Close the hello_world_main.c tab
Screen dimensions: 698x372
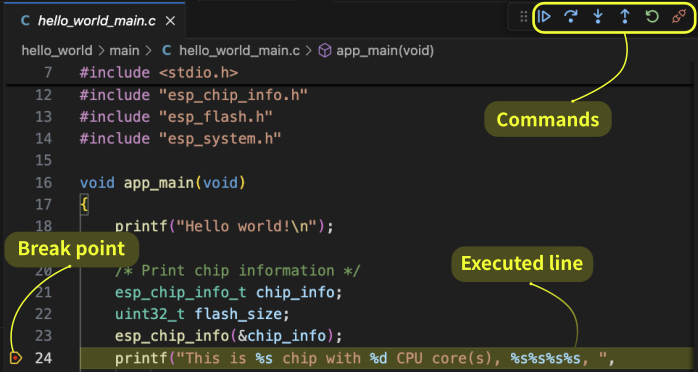point(170,21)
